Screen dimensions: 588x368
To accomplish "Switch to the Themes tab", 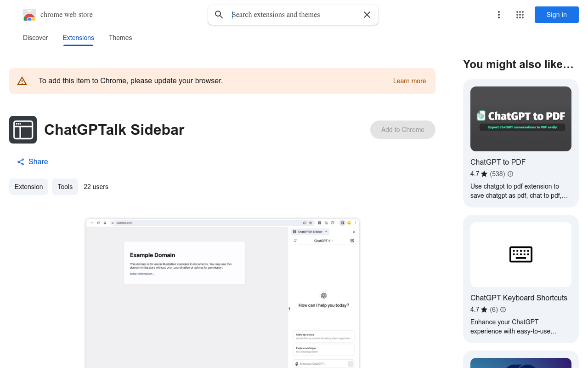I will [x=120, y=38].
